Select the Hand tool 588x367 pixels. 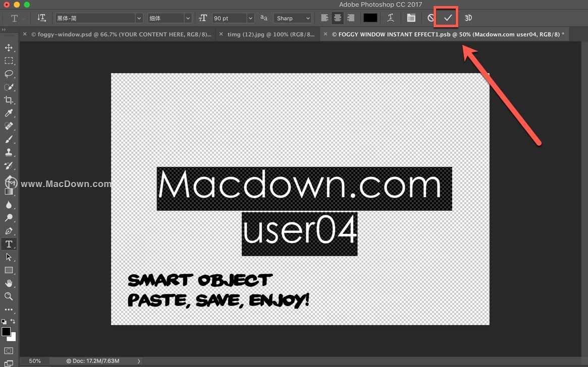(9, 283)
